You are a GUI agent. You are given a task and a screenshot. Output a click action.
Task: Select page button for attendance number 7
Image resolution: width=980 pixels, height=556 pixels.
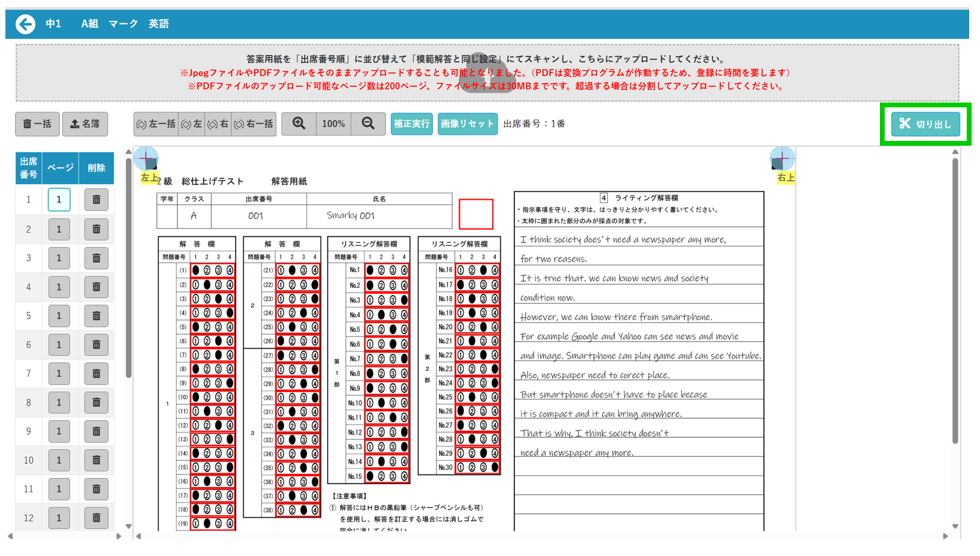[x=59, y=374]
